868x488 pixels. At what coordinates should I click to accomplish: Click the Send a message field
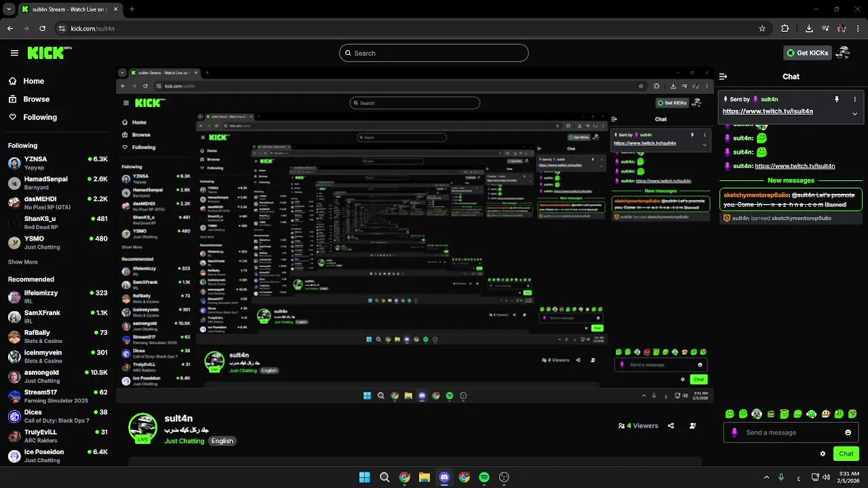pos(791,432)
